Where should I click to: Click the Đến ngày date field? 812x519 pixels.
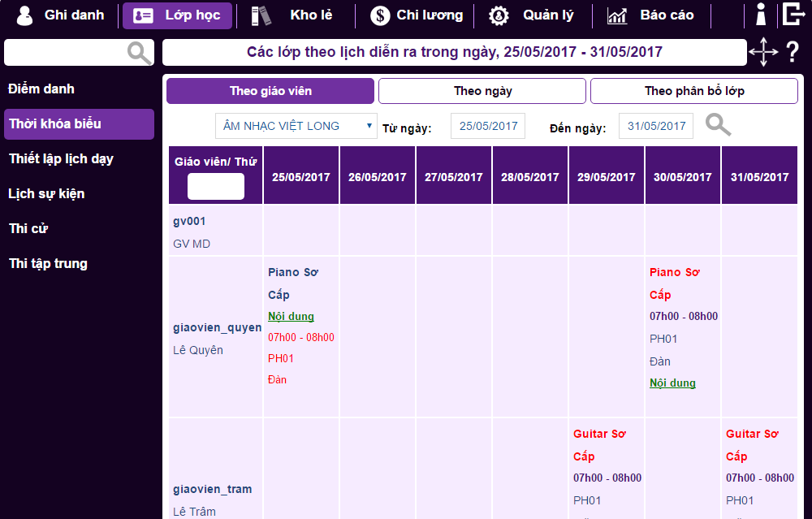[x=656, y=126]
